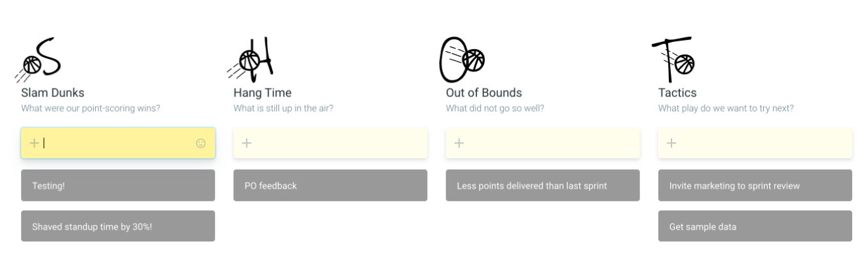
Task: Click the Hang Time basketball H icon
Action: click(254, 59)
